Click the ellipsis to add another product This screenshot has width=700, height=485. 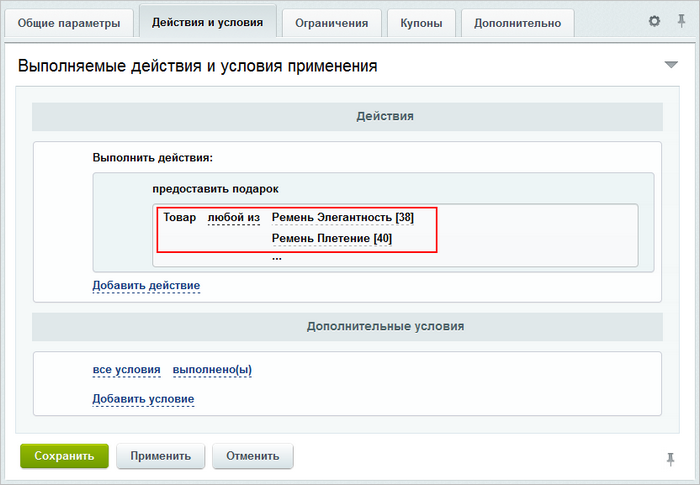[x=277, y=257]
